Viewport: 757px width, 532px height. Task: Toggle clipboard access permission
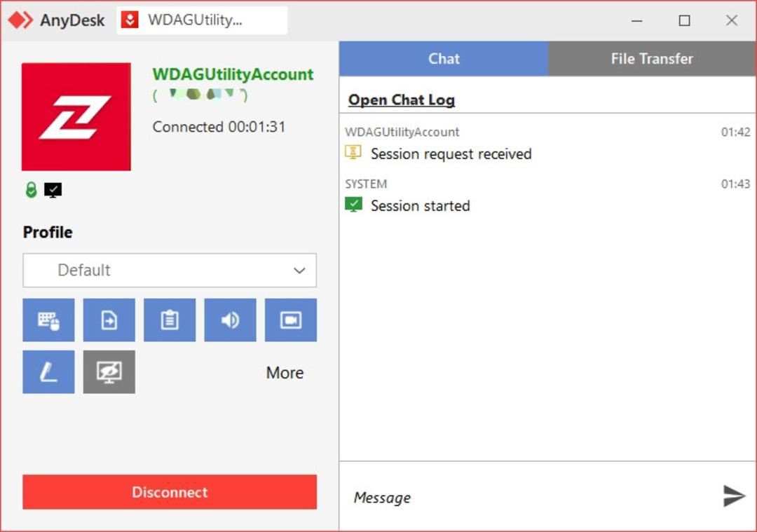(170, 320)
